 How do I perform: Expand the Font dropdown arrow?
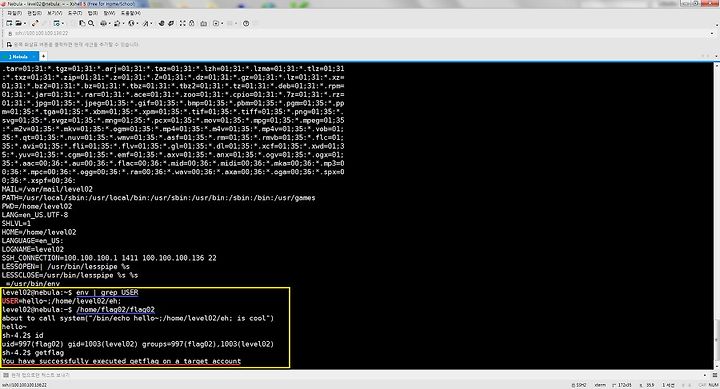[x=151, y=23]
